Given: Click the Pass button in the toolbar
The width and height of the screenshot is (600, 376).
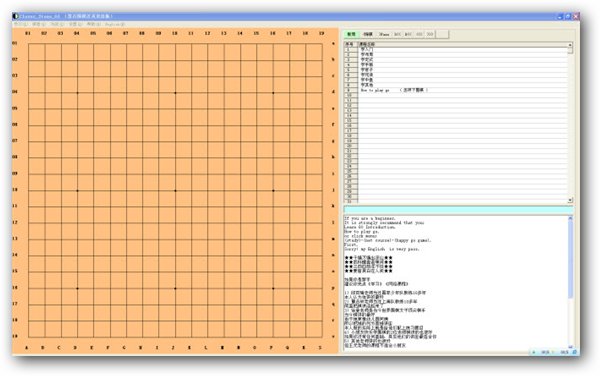Looking at the screenshot, I should (384, 34).
